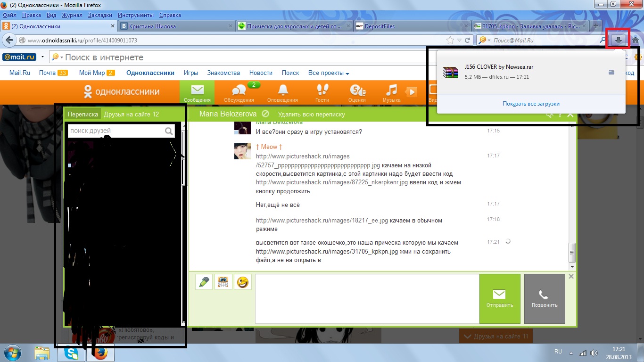Open the Файл menu

9,15
